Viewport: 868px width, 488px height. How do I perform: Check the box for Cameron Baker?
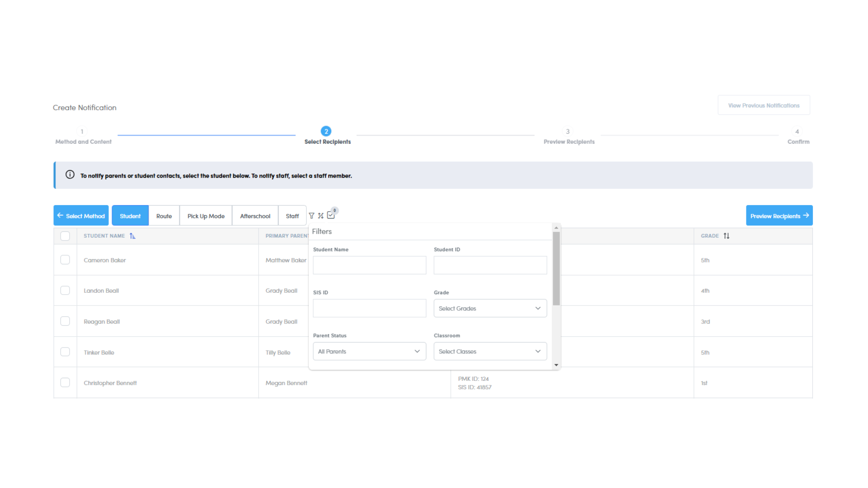[65, 260]
